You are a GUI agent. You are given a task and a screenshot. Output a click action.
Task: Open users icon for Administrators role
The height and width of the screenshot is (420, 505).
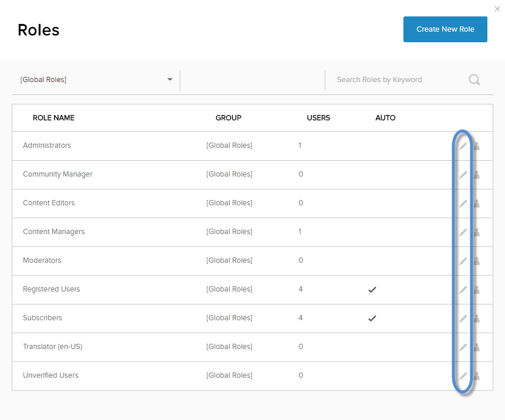tap(477, 146)
